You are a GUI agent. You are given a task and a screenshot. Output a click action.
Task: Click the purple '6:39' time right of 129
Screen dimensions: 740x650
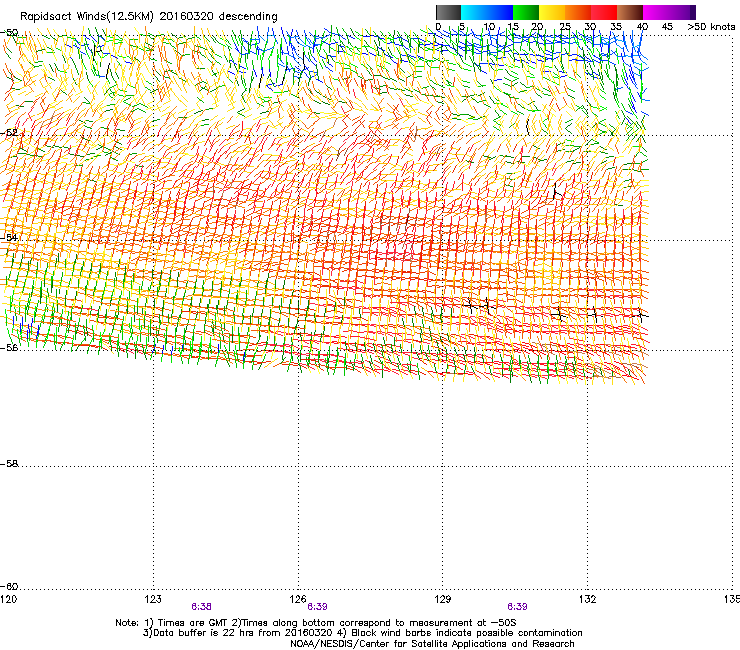click(x=517, y=607)
